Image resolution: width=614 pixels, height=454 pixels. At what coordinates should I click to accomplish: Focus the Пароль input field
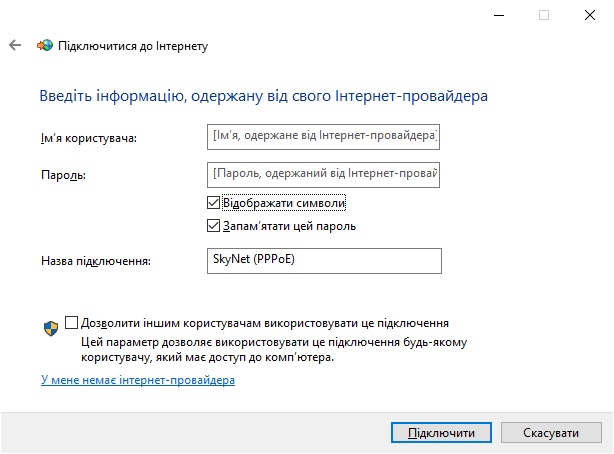[x=323, y=175]
